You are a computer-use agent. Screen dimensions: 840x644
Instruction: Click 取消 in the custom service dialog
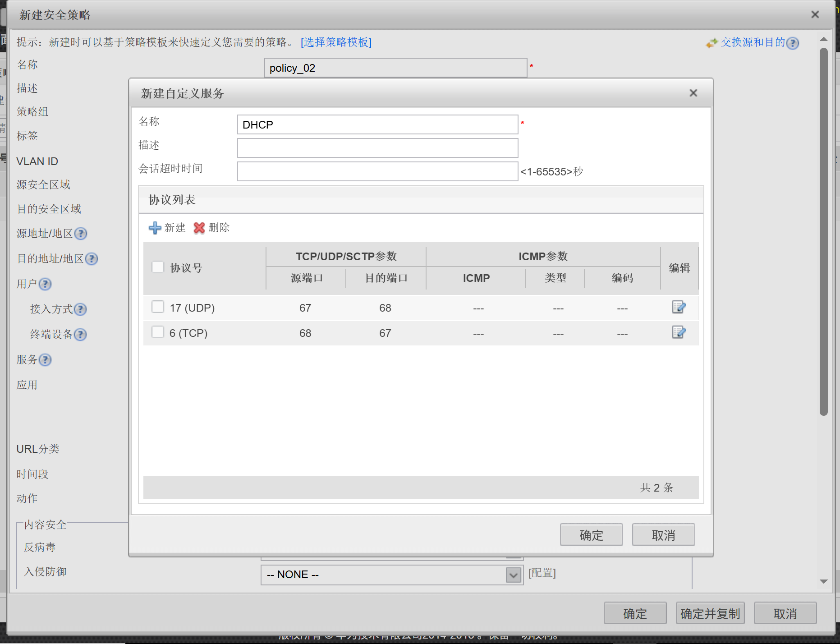click(663, 535)
